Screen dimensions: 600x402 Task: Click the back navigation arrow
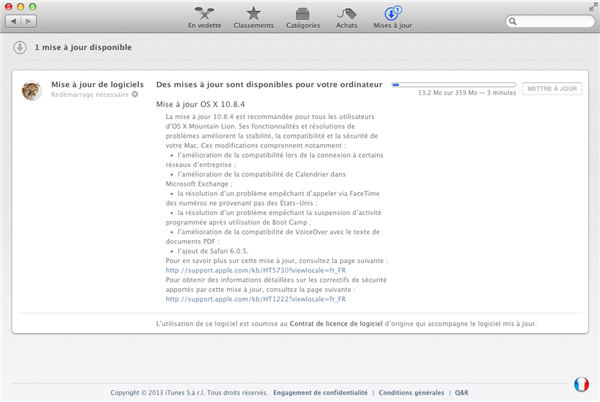pyautogui.click(x=13, y=21)
